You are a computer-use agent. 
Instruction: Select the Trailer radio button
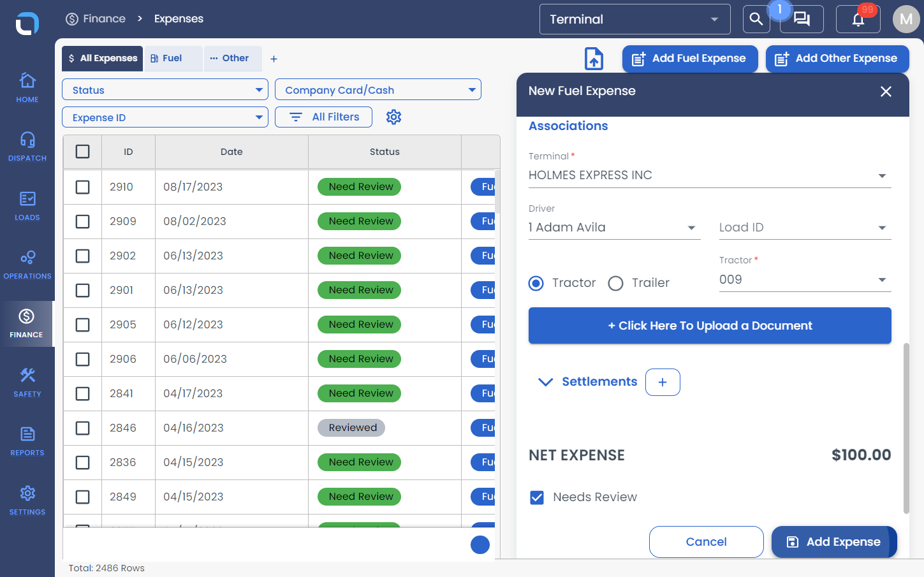(x=615, y=283)
